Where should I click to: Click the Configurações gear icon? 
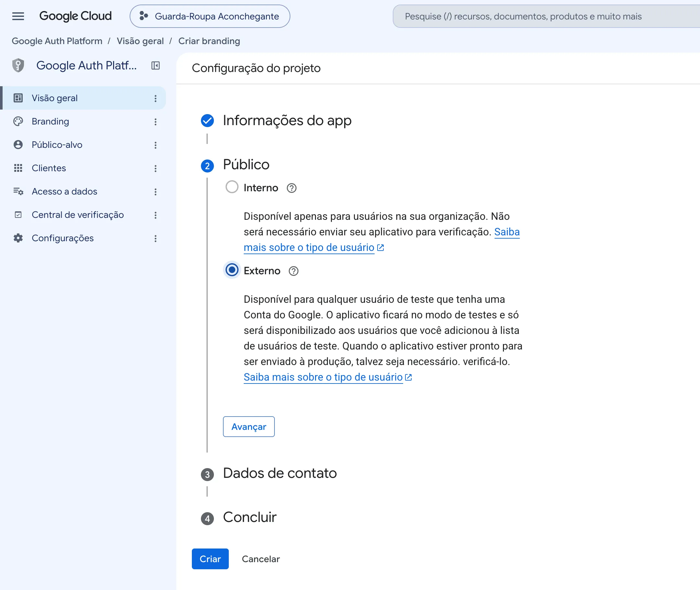pos(18,238)
